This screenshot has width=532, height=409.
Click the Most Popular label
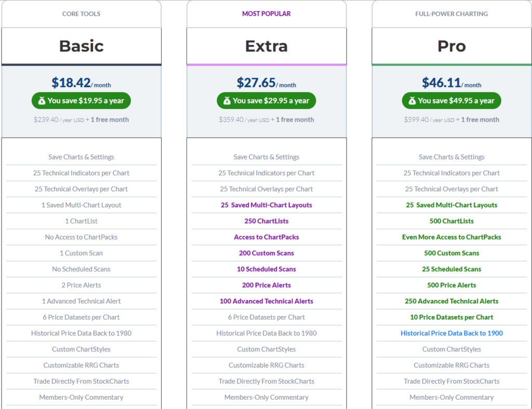click(x=267, y=14)
